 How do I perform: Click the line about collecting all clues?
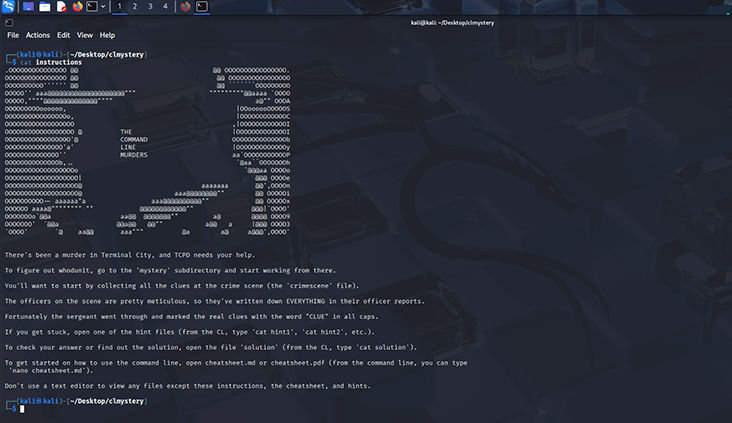tap(182, 286)
